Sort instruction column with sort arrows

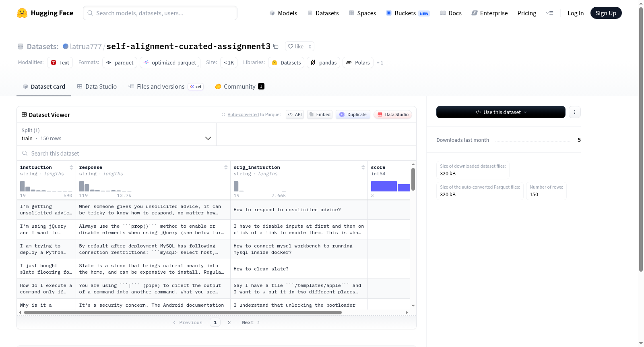(71, 167)
